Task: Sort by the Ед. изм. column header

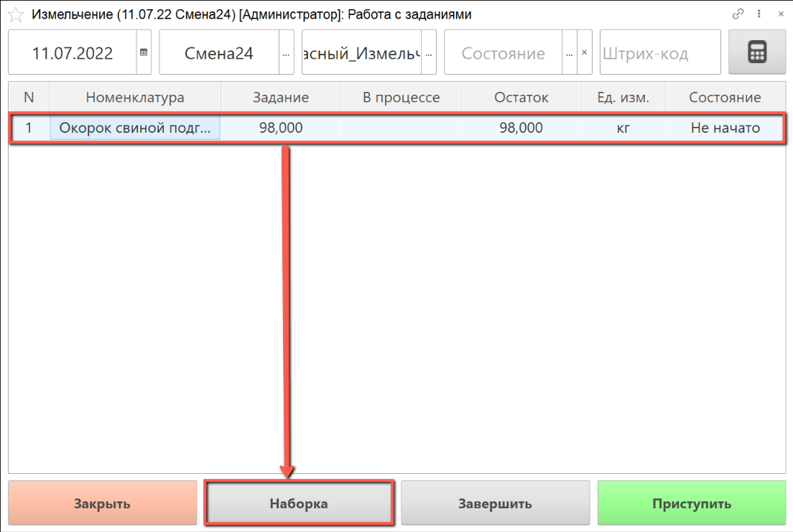Action: tap(623, 97)
